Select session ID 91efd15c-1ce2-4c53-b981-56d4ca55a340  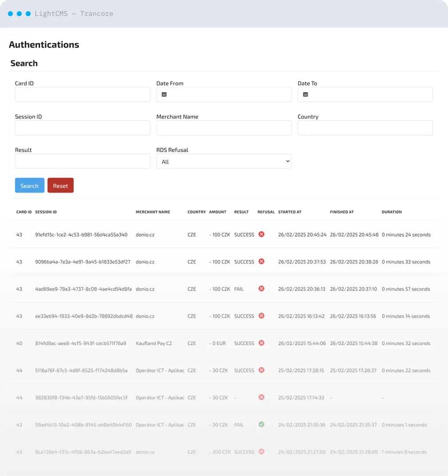[x=81, y=234]
